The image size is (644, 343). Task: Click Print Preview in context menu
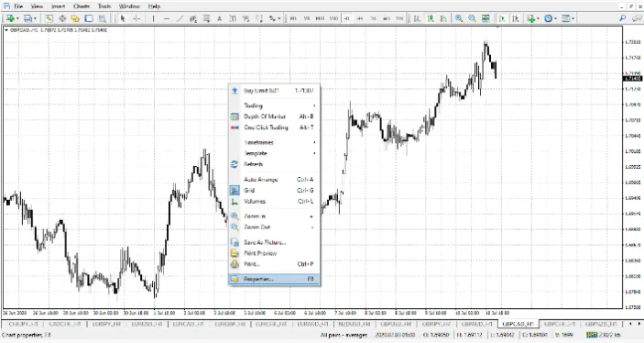[x=274, y=253]
